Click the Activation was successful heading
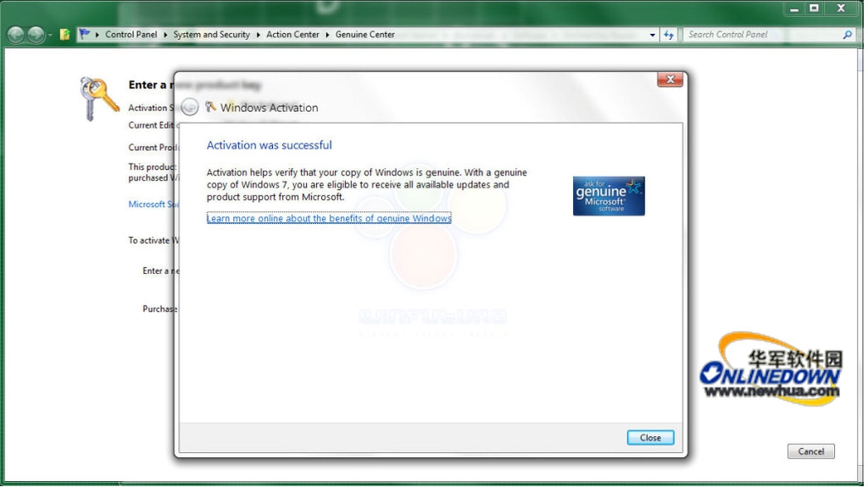 click(x=270, y=146)
